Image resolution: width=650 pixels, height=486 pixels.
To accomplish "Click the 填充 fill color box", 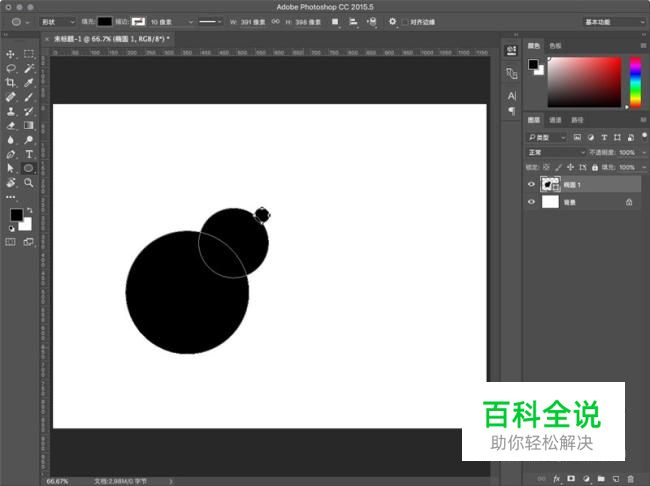I will tap(105, 21).
